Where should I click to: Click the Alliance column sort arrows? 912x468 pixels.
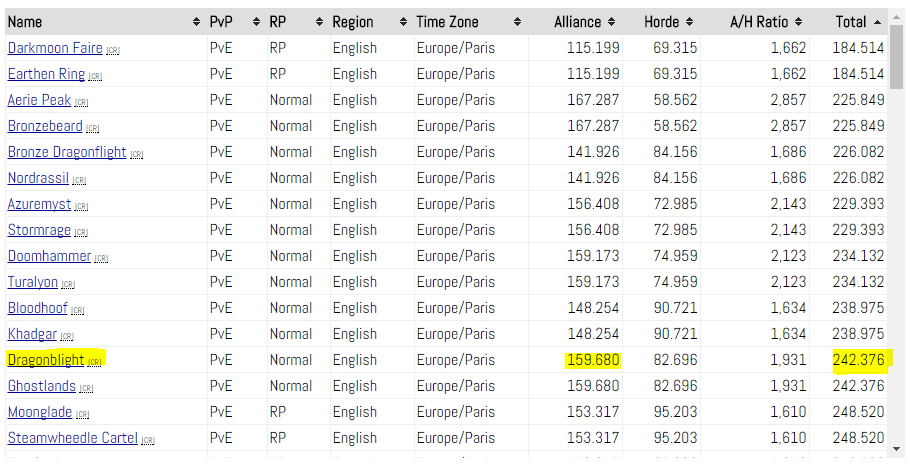click(612, 22)
